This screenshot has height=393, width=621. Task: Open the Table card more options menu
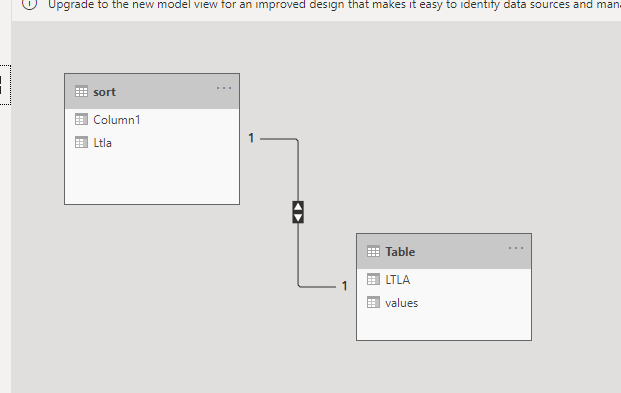click(516, 248)
